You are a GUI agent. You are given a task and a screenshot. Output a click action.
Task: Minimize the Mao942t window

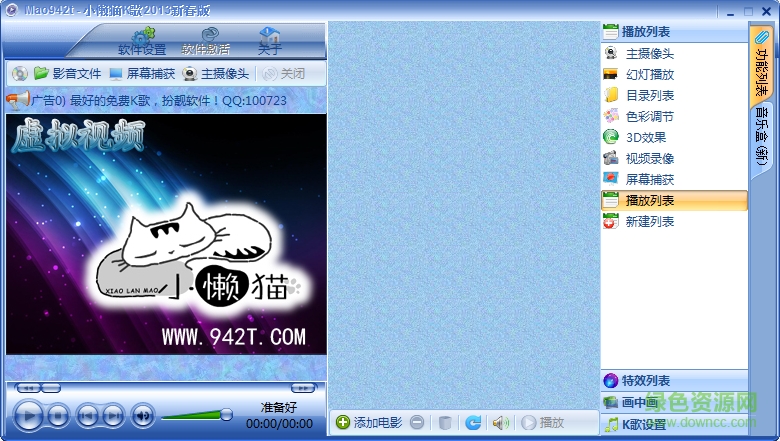tap(730, 12)
